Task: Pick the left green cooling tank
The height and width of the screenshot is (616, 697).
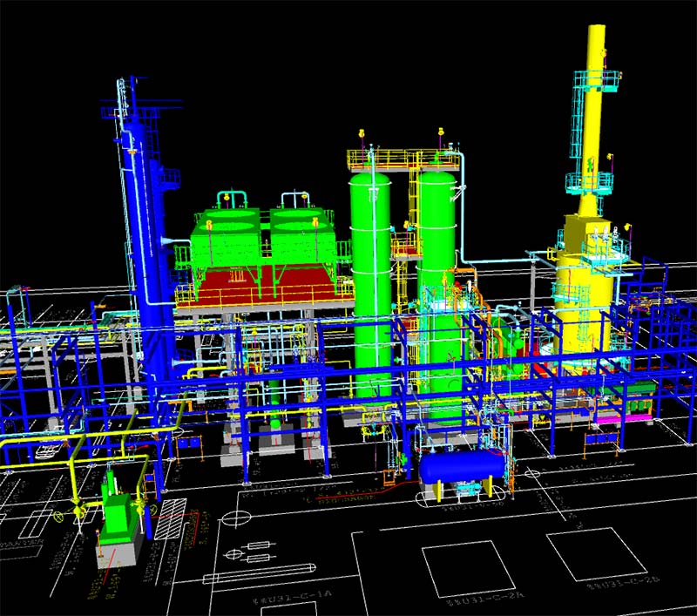Action: point(225,237)
